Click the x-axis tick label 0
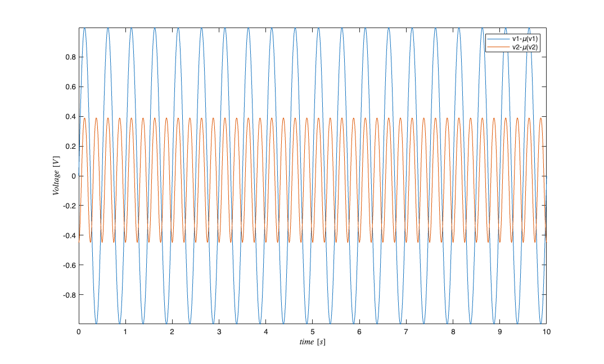The image size is (604, 364). pyautogui.click(x=79, y=332)
